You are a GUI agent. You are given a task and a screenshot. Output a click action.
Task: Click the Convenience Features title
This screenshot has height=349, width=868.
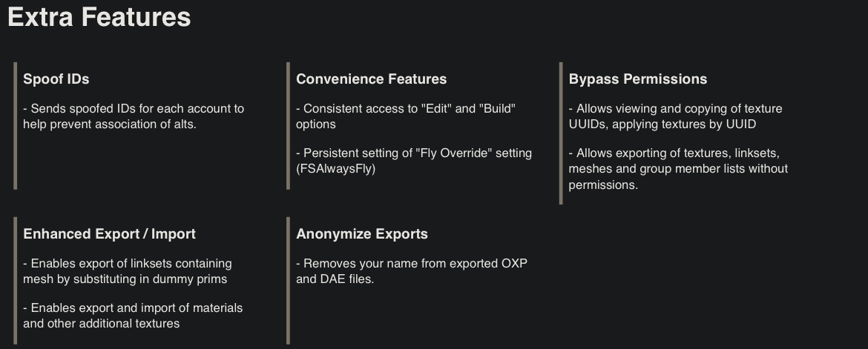372,79
